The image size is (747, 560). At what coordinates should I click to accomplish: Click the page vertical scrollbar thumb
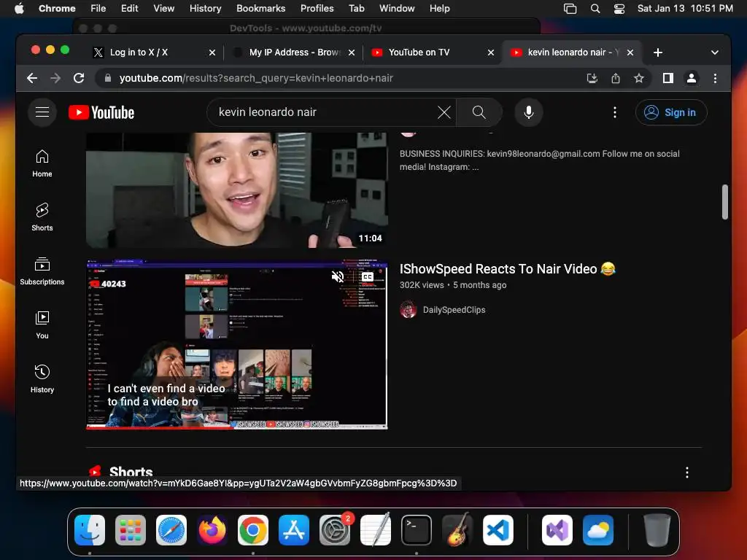(x=724, y=202)
